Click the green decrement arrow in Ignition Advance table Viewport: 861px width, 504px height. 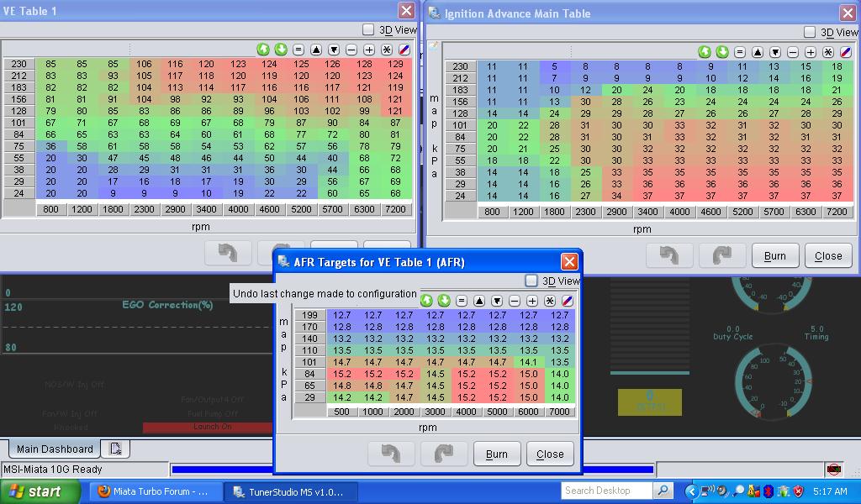tap(722, 52)
